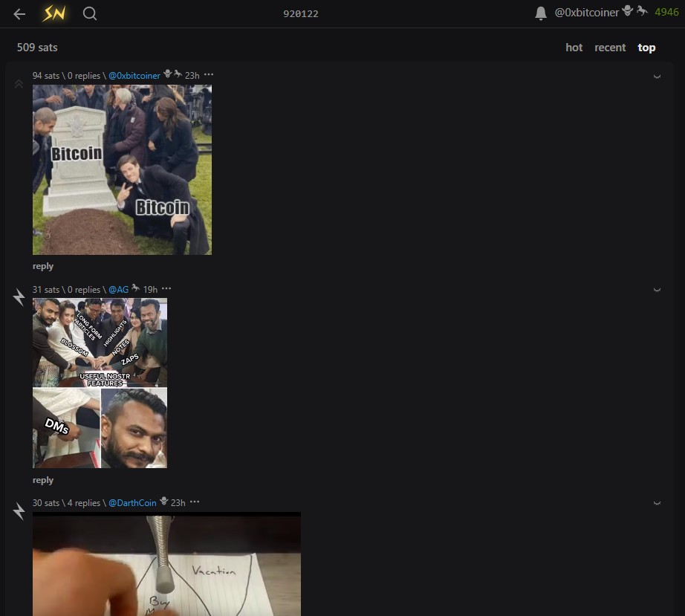Go back with the left arrow
Image resolution: width=685 pixels, height=616 pixels.
tap(19, 14)
